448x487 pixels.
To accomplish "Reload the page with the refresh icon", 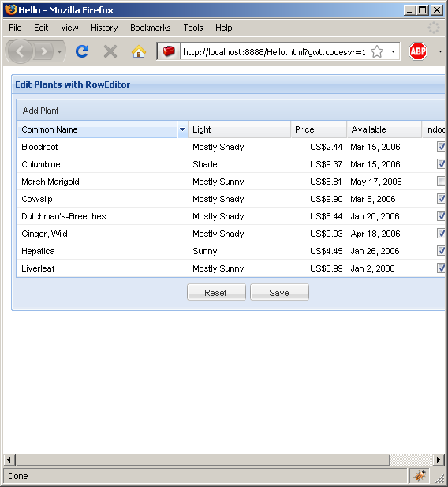I will (x=82, y=51).
